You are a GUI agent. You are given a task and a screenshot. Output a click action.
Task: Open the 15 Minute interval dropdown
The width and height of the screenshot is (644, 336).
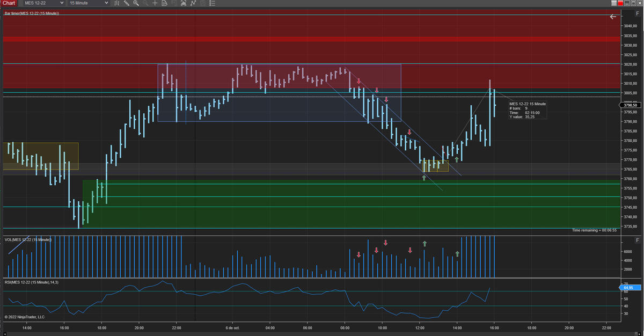89,3
